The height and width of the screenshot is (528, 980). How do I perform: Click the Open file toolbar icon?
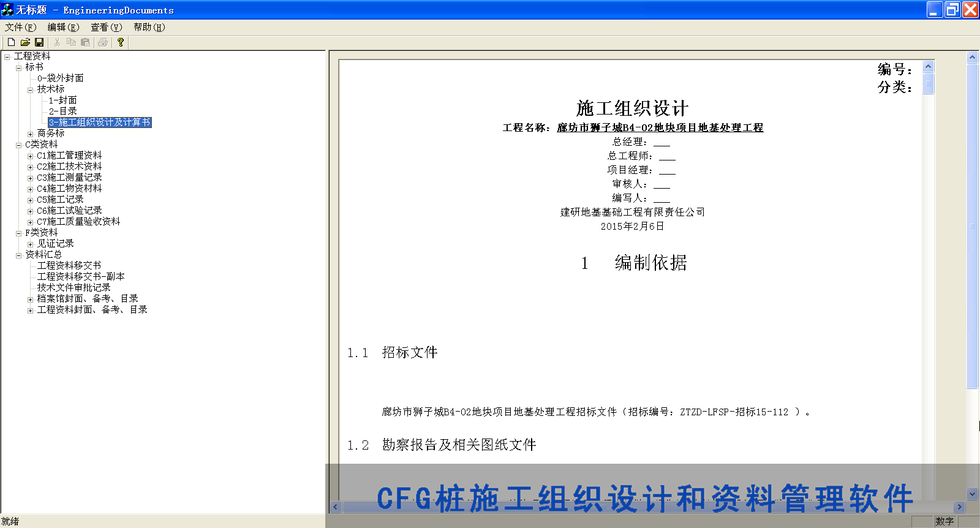coord(25,42)
